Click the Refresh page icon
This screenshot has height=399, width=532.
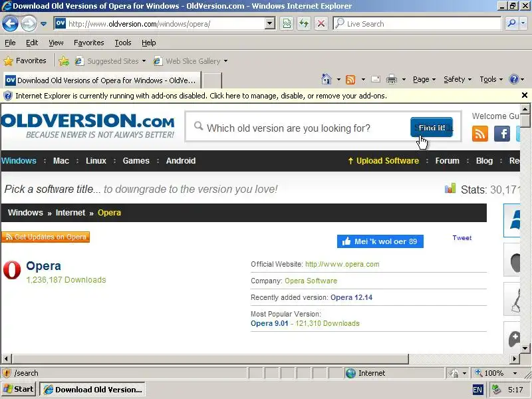(304, 24)
